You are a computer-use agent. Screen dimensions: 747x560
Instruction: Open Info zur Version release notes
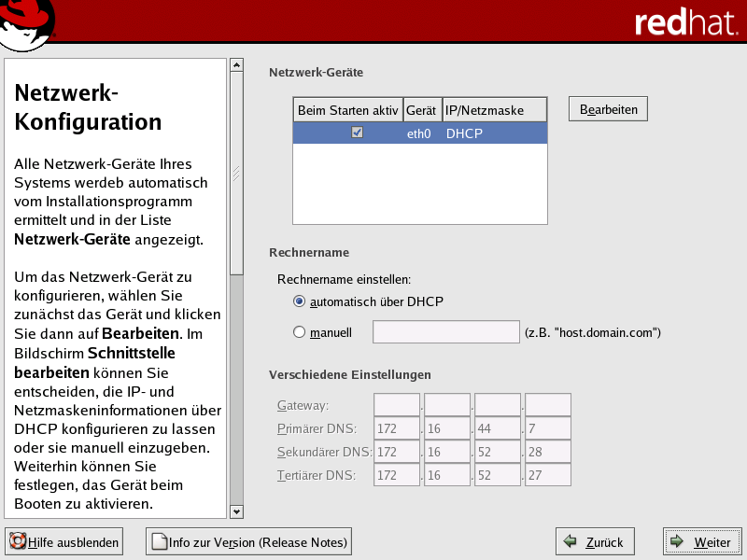(x=248, y=541)
